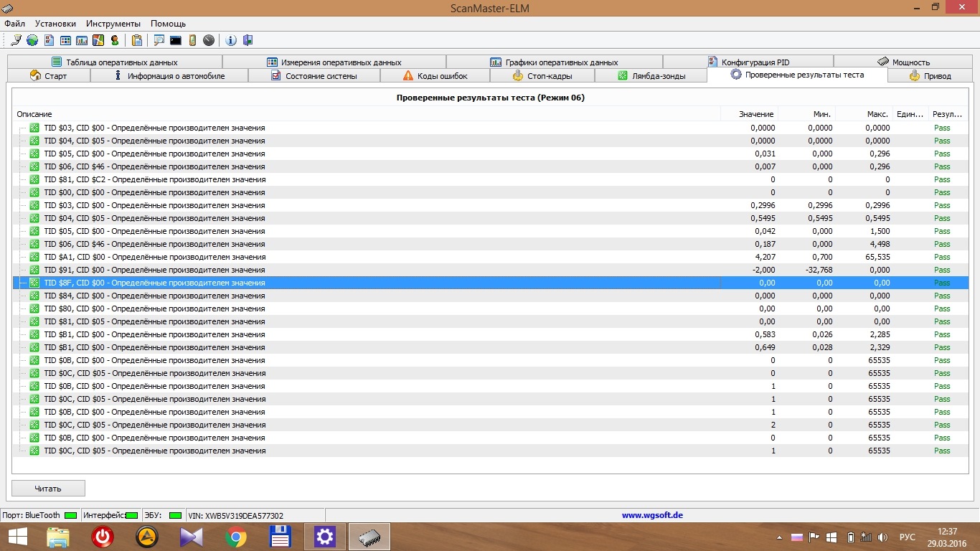Open the Файл menu
Screen dimensions: 980x551
14,24
